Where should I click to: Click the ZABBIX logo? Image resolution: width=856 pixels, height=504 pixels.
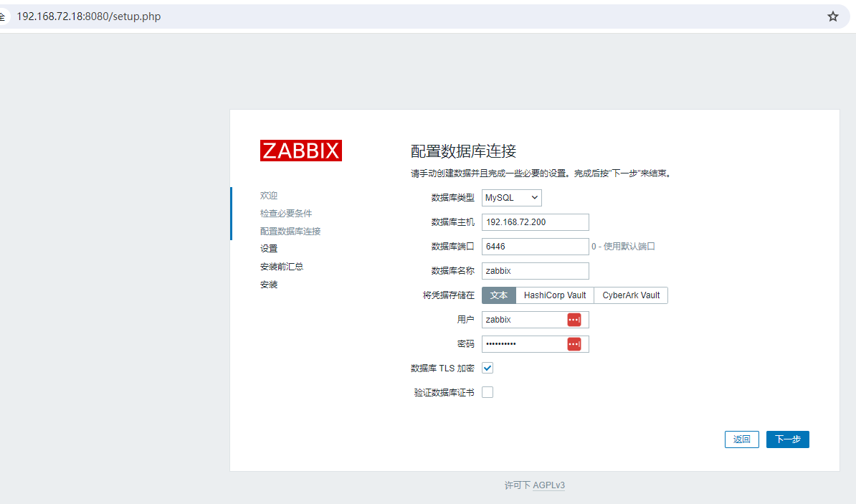tap(300, 150)
